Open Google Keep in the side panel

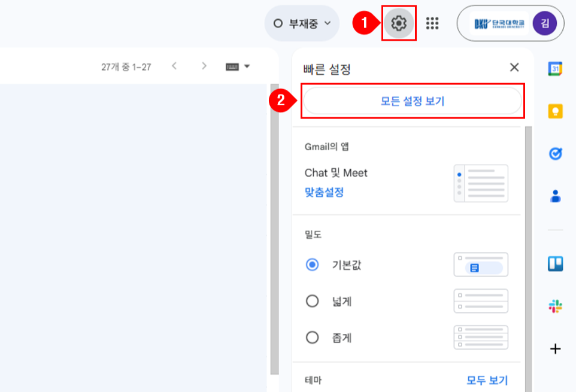555,111
